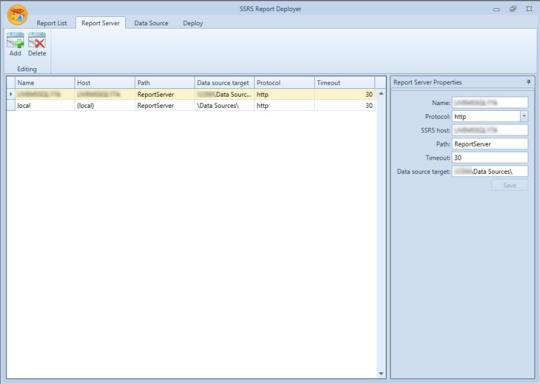The image size is (540, 384).
Task: Click ReportServer path cell in highlighted first row
Action: click(x=165, y=94)
